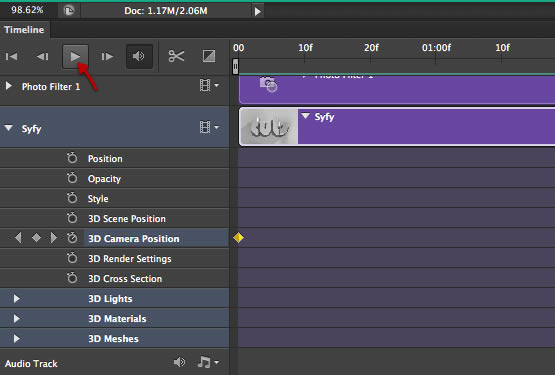Select the 3D Meshes label
The image size is (555, 375).
point(113,339)
